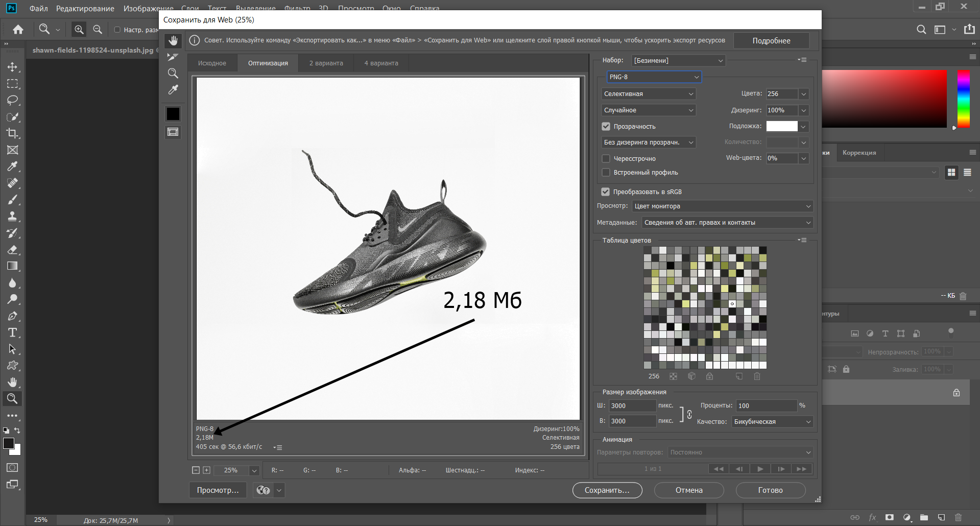
Task: Select the Crop tool
Action: click(13, 133)
